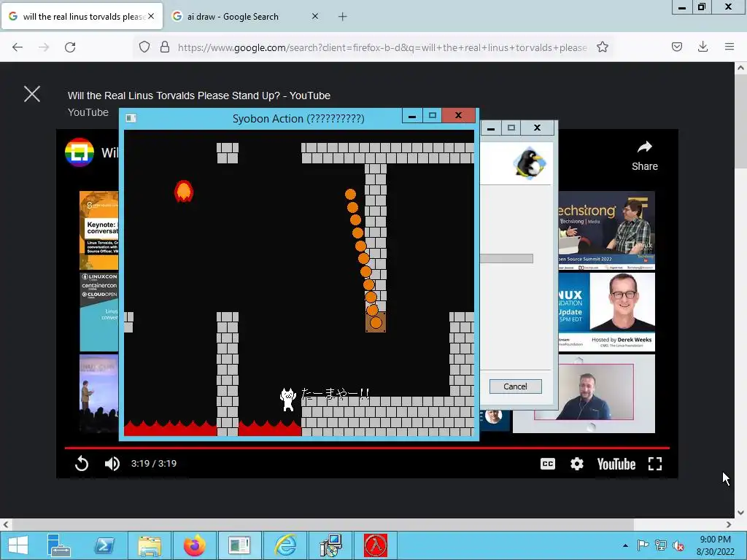Click the padlock site security icon
Image resolution: width=747 pixels, height=560 pixels.
click(x=165, y=47)
